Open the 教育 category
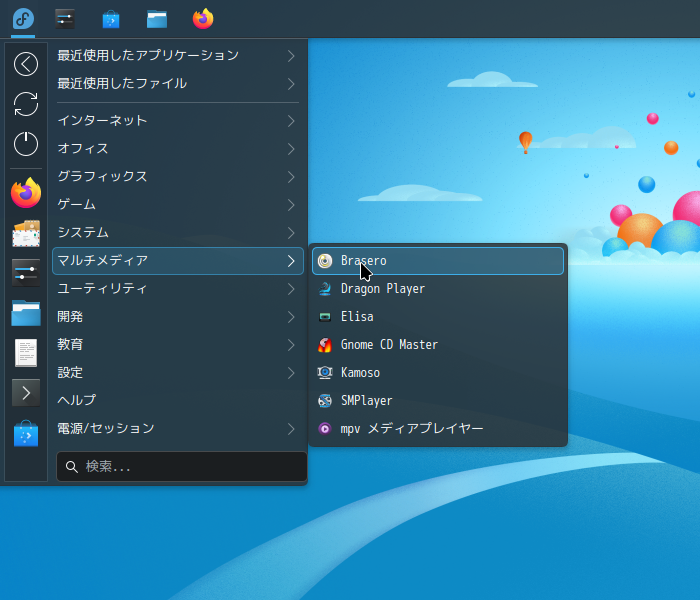The image size is (700, 600). (x=178, y=345)
